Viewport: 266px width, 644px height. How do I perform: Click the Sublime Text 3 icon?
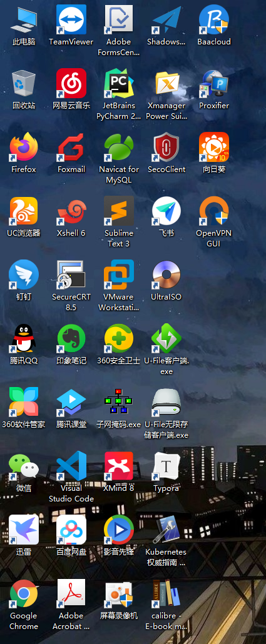(x=119, y=211)
